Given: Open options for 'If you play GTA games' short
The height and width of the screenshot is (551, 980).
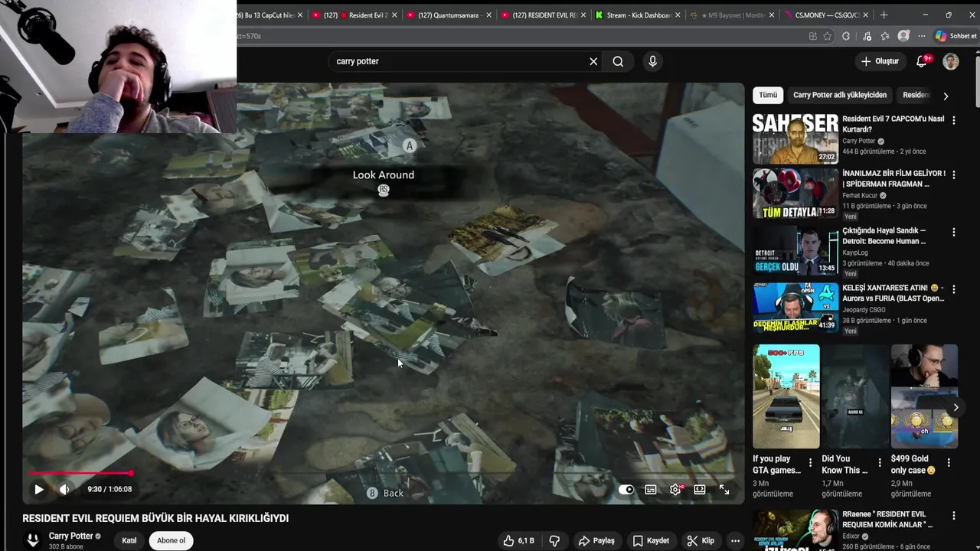Looking at the screenshot, I should (810, 463).
